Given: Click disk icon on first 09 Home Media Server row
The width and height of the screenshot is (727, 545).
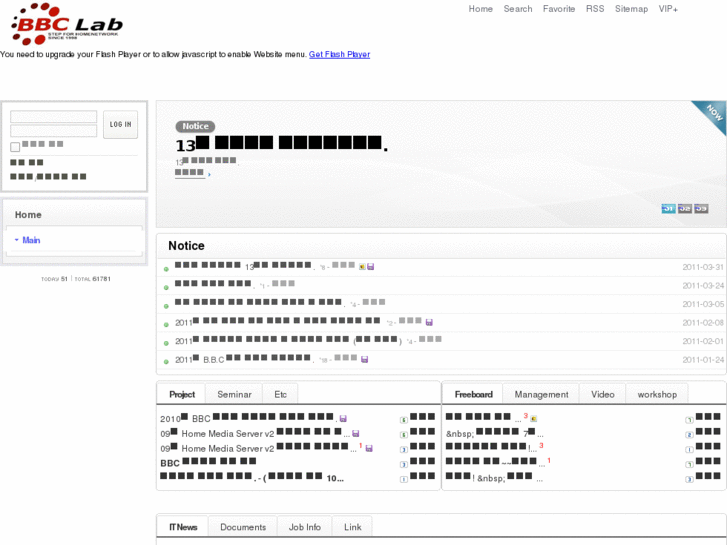Looking at the screenshot, I should [x=356, y=434].
